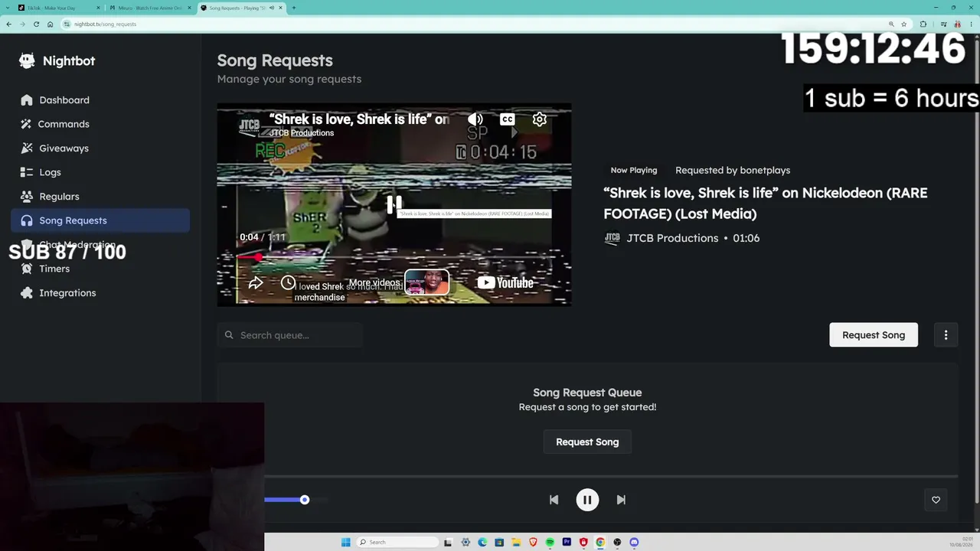980x551 pixels.
Task: Click the taskbar clock and date
Action: pyautogui.click(x=962, y=543)
